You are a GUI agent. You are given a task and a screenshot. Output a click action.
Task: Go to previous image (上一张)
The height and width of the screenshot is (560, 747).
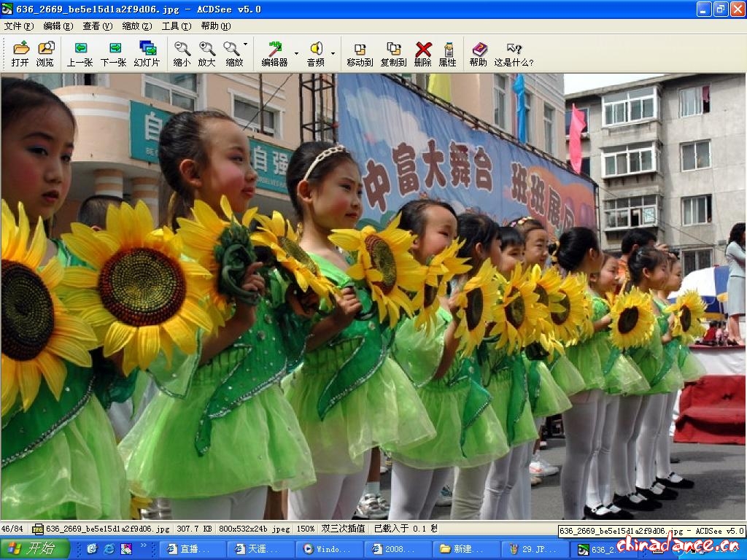80,53
